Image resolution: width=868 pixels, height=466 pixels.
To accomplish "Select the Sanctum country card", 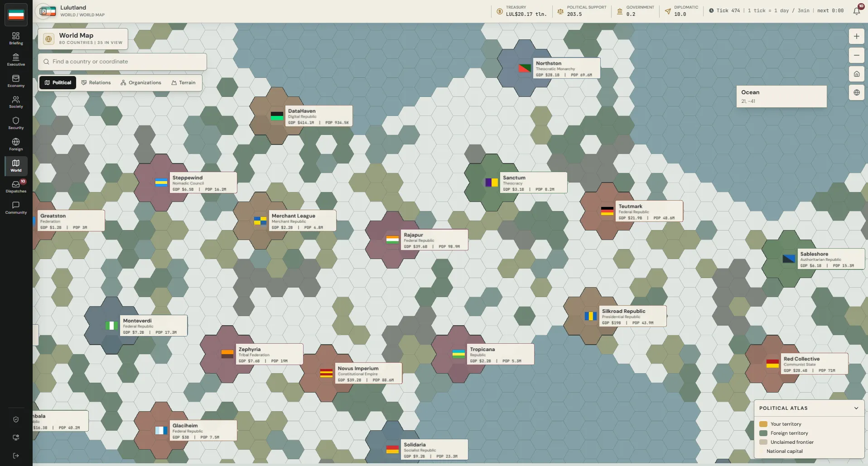I will click(533, 183).
